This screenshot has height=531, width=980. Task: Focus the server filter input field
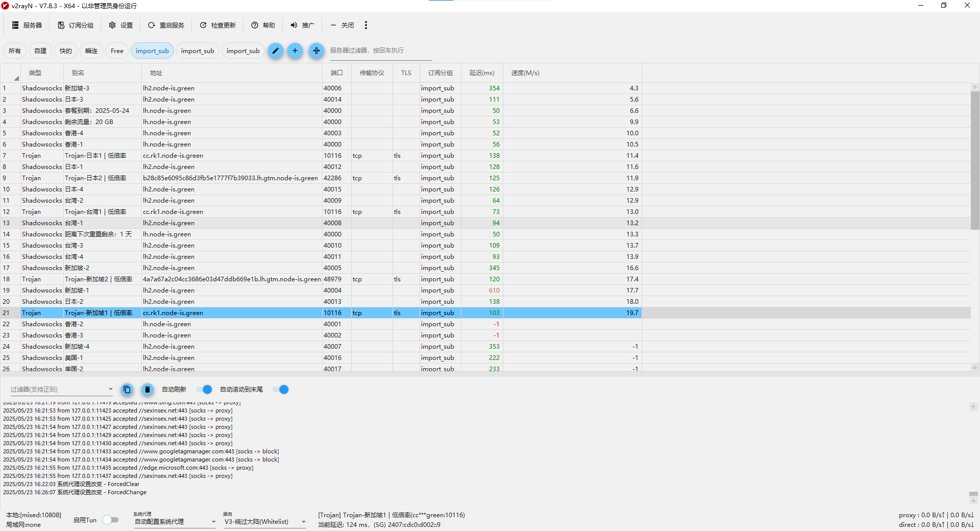381,51
